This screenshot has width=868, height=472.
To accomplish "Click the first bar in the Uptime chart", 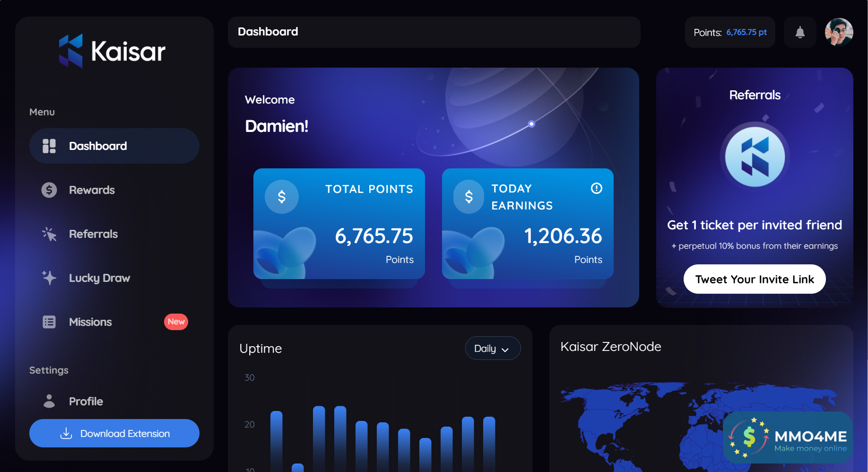I will [277, 441].
